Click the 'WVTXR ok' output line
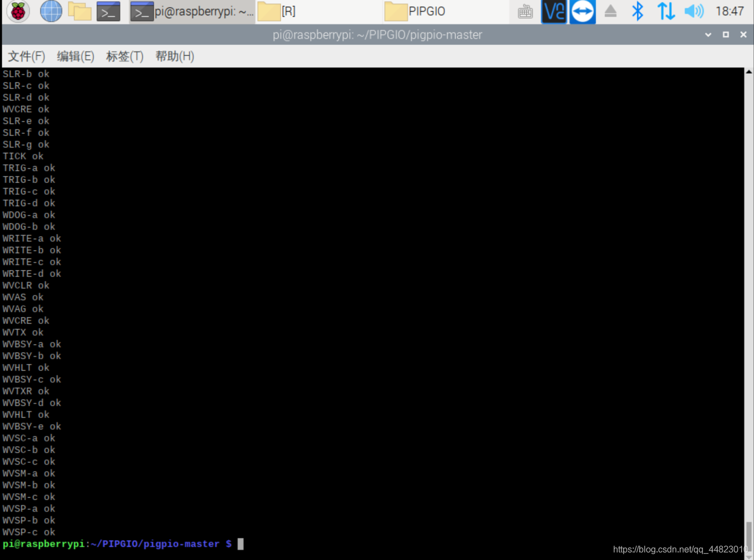Screen dimensions: 754x560 [x=26, y=391]
